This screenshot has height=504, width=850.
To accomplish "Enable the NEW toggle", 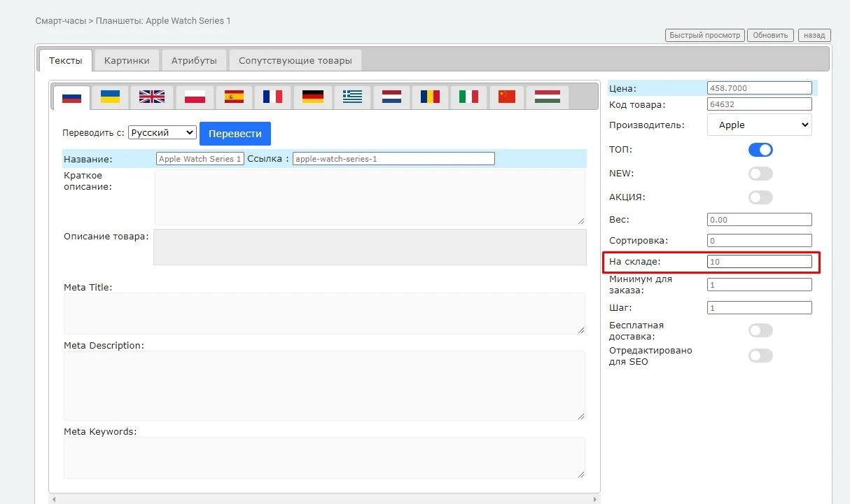I will tap(760, 174).
